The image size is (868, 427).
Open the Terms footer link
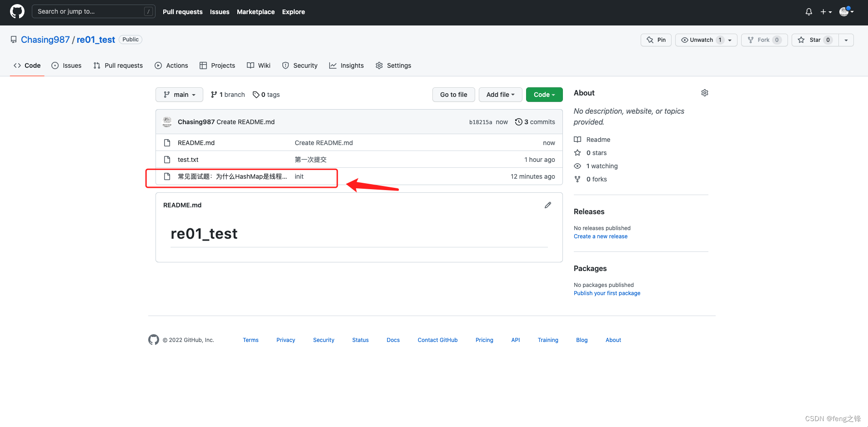tap(251, 340)
